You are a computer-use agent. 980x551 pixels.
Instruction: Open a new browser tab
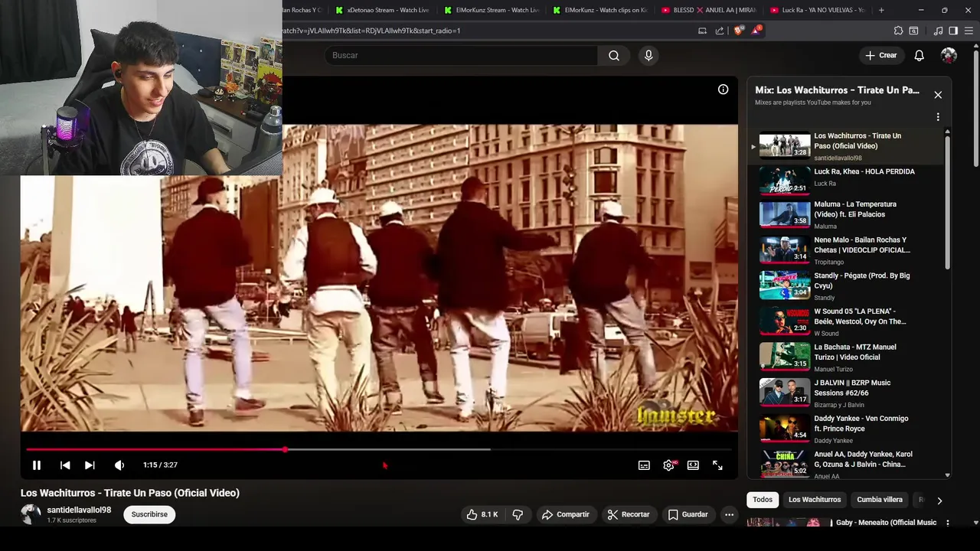[x=881, y=10]
